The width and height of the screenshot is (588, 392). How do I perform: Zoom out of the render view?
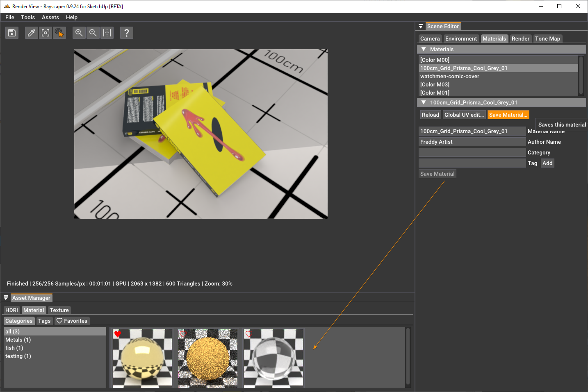pos(93,33)
